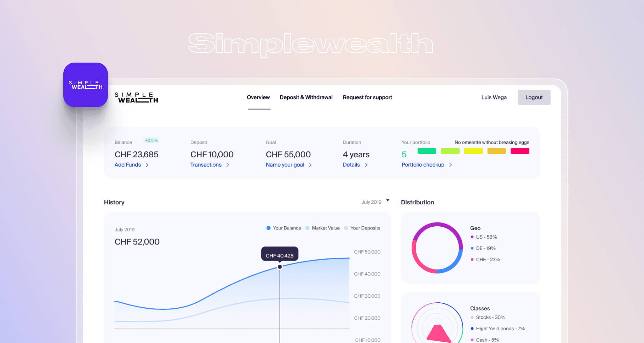This screenshot has width=644, height=343.
Task: Click the July 2019 dropdown arrow
Action: (x=388, y=200)
